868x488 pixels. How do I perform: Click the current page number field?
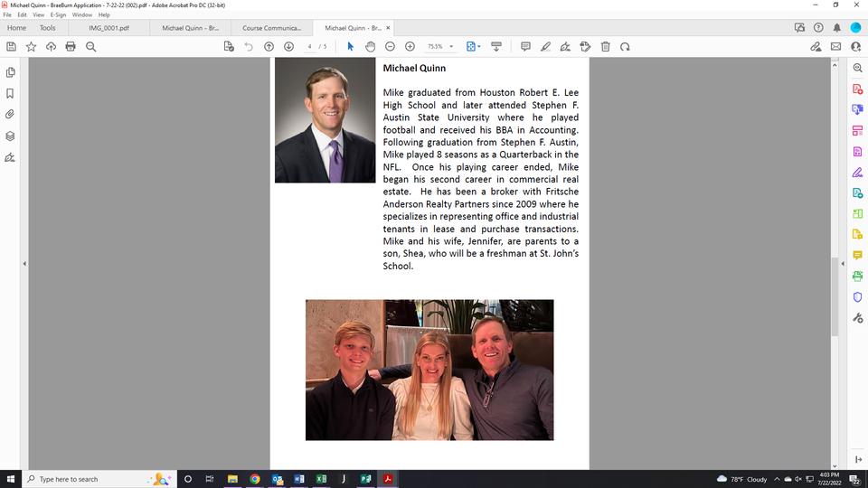(309, 47)
